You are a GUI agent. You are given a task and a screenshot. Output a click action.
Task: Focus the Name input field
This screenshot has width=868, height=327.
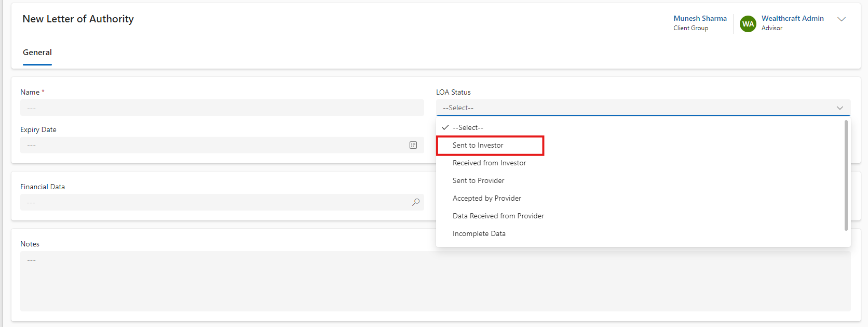pyautogui.click(x=222, y=108)
